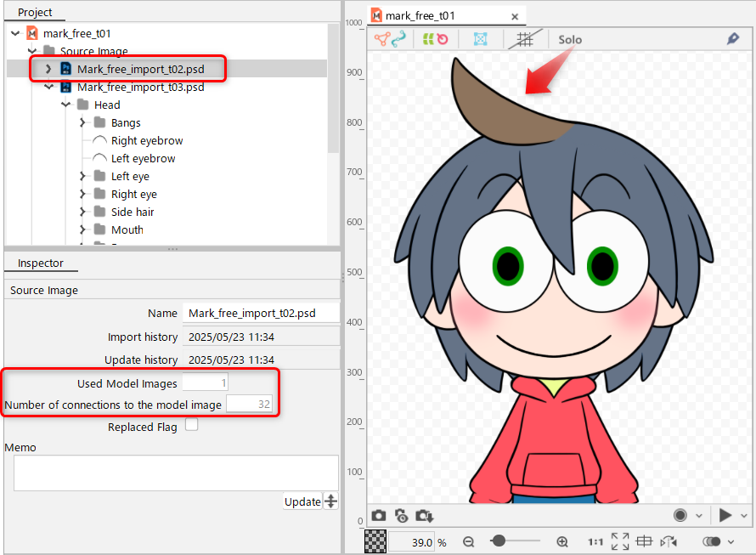
Task: Click the blue mesh edit icon
Action: point(480,39)
